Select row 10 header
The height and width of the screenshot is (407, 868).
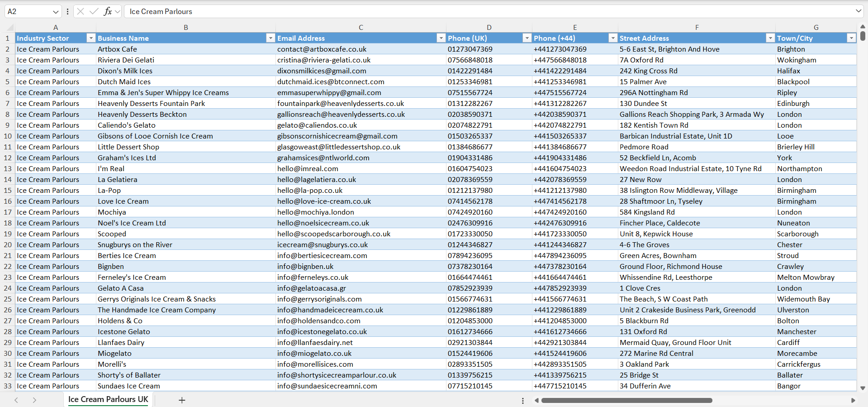pos(8,136)
